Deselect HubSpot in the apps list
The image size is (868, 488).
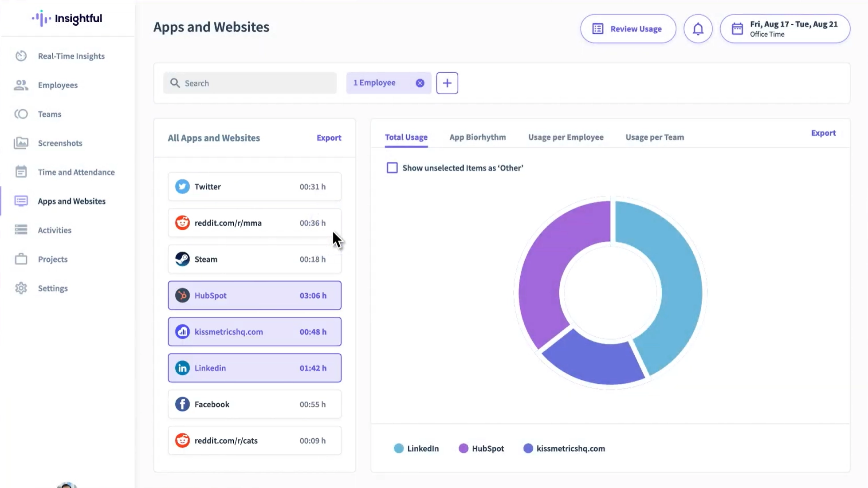point(254,295)
